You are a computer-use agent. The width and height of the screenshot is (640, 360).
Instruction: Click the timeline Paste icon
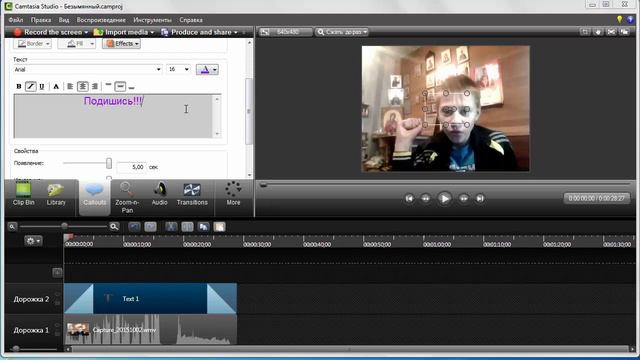click(x=220, y=227)
